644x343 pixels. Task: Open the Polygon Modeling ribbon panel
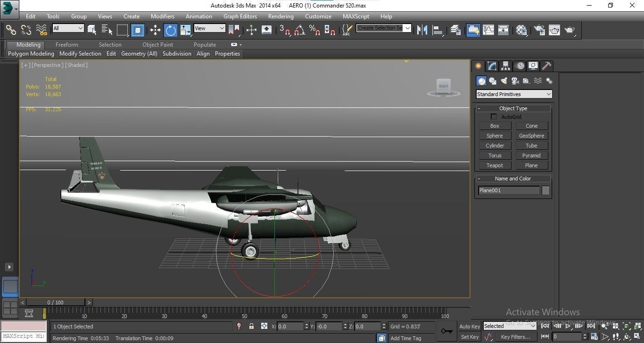coord(31,54)
